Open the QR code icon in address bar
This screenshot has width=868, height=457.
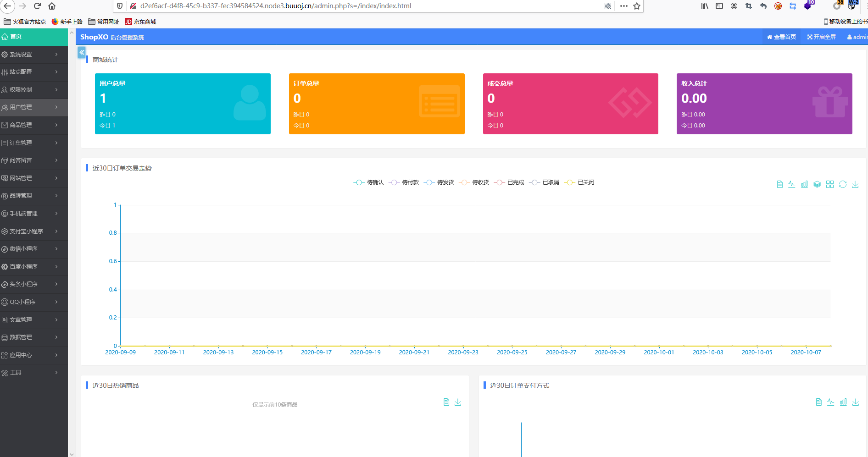tap(608, 6)
